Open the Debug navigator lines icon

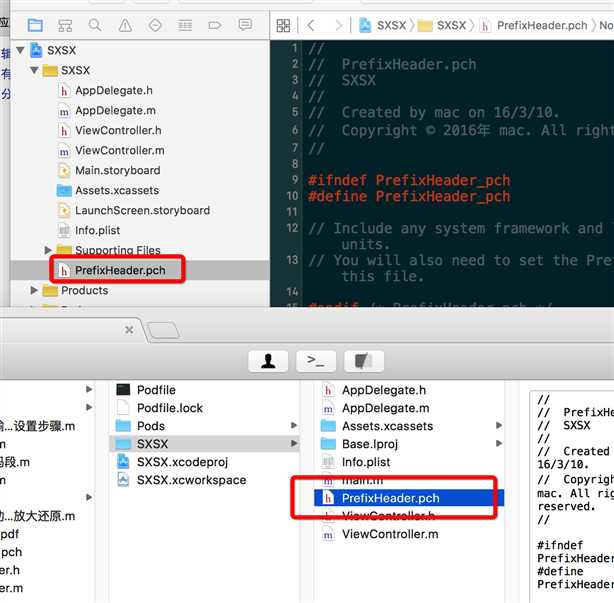[x=185, y=25]
